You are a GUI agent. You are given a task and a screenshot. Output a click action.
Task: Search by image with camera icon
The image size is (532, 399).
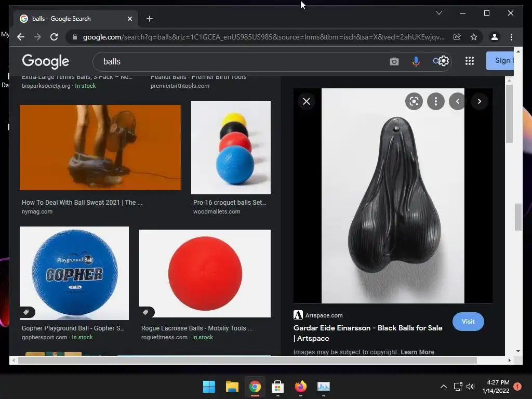[394, 61]
